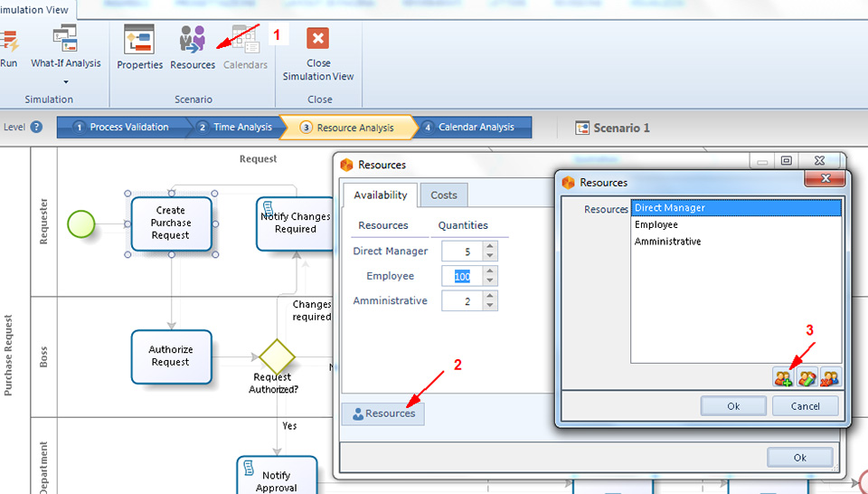
Task: Select the Boss lane label
Action: (43, 357)
